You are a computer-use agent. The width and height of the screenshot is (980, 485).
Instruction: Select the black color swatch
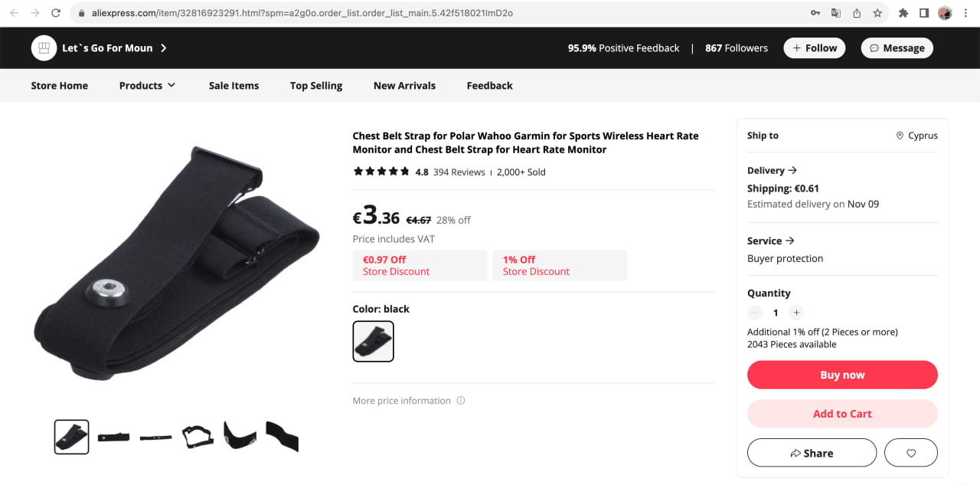pos(373,341)
